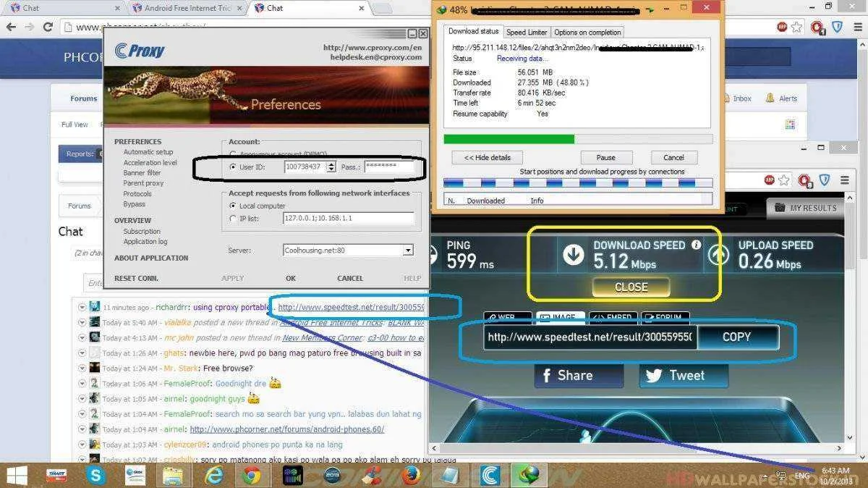Click the info icon beside DOWNLOAD SPEED
Viewport: 868px width, 488px height.
pos(696,245)
